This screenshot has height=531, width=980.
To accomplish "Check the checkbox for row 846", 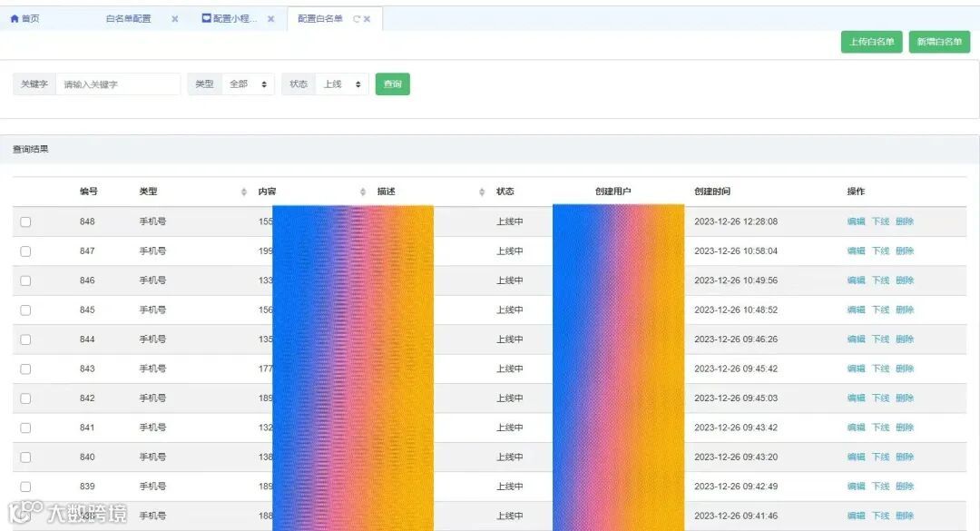I will tap(25, 280).
